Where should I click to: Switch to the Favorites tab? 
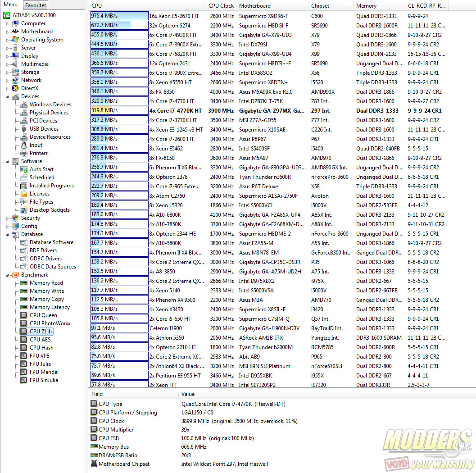point(36,5)
